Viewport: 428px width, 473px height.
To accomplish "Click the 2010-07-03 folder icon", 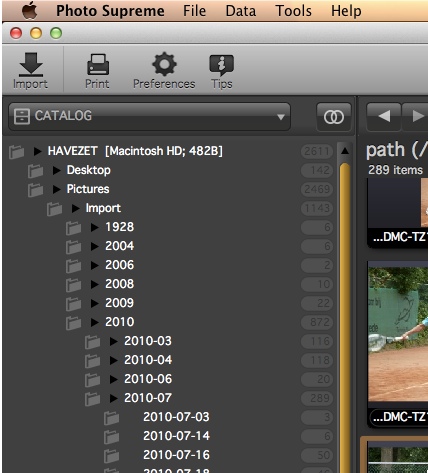I will [112, 417].
